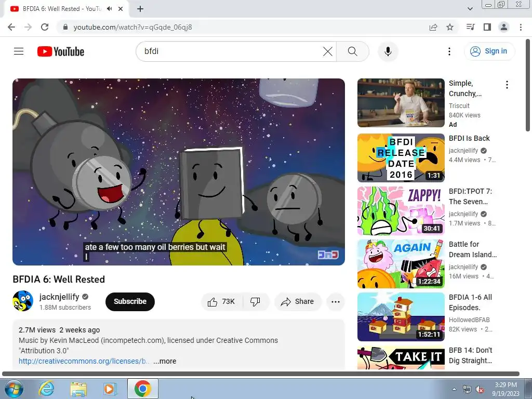Open the BFDI Is Back video thumbnail
Image resolution: width=532 pixels, height=399 pixels.
click(x=401, y=158)
